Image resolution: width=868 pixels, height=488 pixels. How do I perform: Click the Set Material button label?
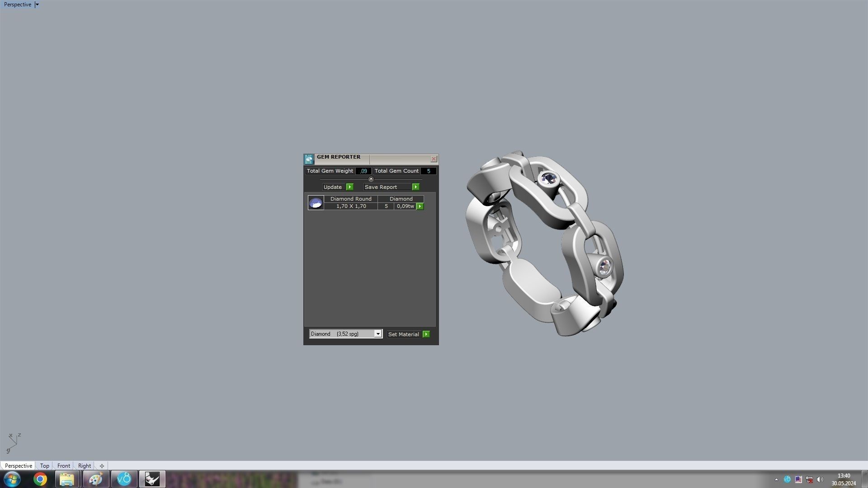[404, 334]
